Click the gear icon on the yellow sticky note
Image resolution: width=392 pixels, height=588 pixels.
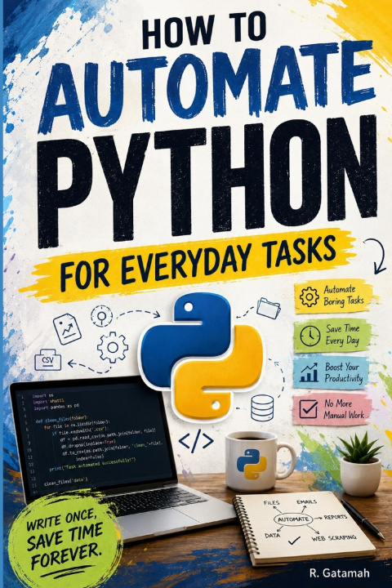(309, 296)
